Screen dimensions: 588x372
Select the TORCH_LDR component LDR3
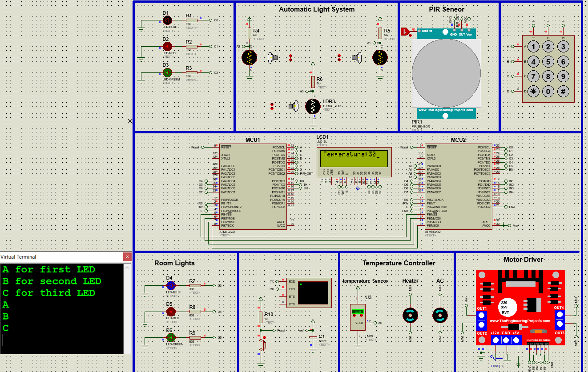[312, 106]
